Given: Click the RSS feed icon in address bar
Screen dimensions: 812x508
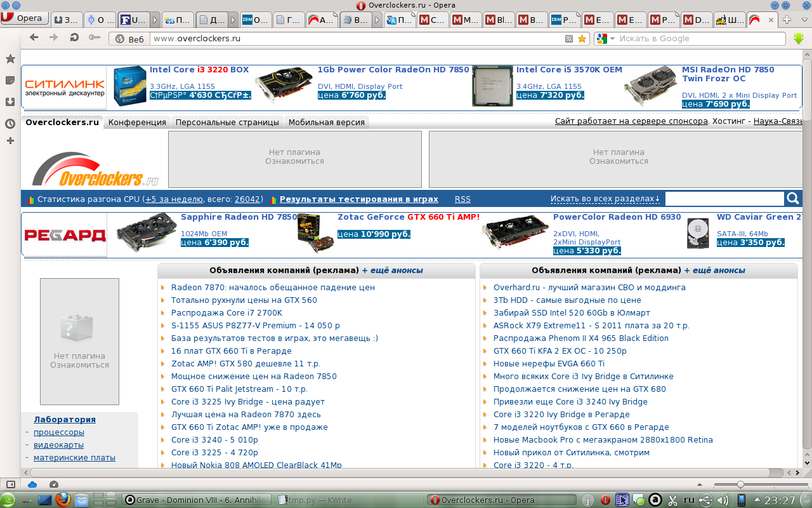Looking at the screenshot, I should [569, 39].
